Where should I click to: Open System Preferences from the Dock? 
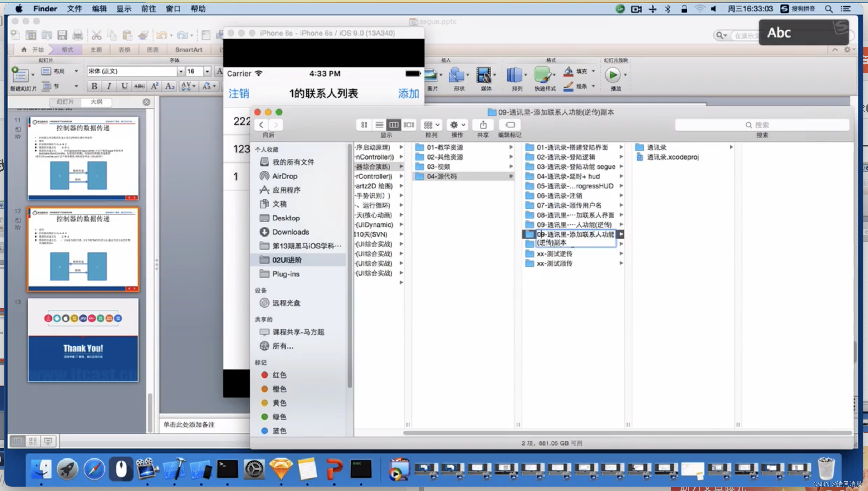(254, 468)
